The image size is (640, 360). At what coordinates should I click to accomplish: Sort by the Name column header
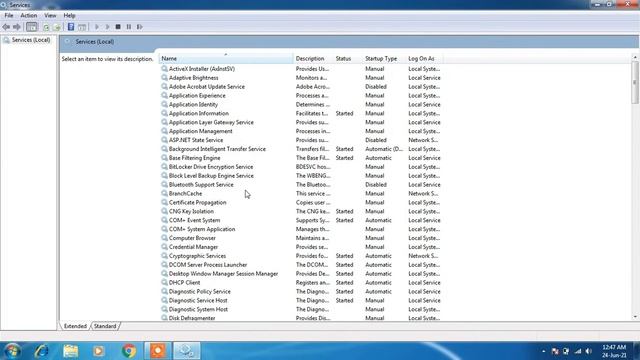[225, 59]
